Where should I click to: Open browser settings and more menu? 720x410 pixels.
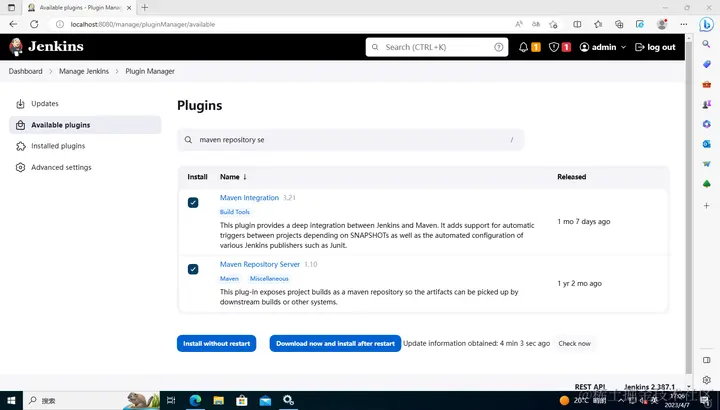pyautogui.click(x=684, y=24)
